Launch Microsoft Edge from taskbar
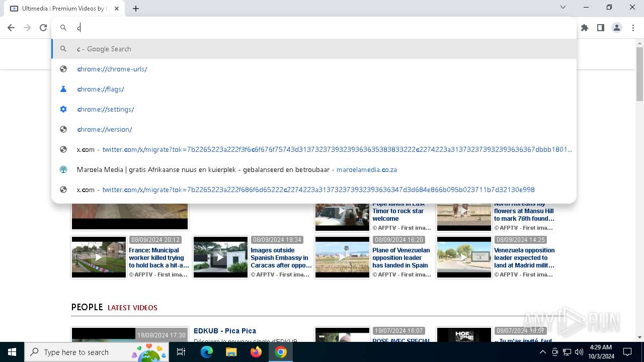This screenshot has height=362, width=644. (x=207, y=352)
